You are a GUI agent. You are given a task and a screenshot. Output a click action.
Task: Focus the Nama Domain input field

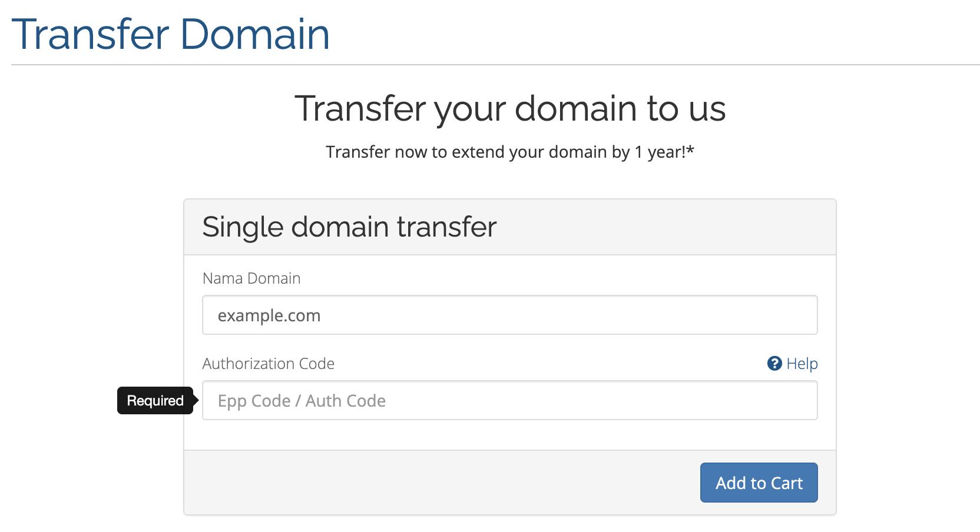click(x=509, y=315)
